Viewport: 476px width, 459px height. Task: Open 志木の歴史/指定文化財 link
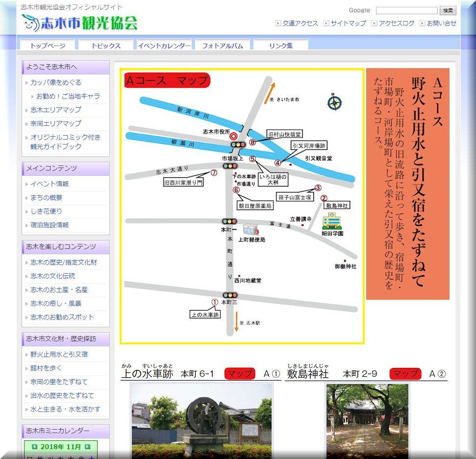[x=64, y=263]
